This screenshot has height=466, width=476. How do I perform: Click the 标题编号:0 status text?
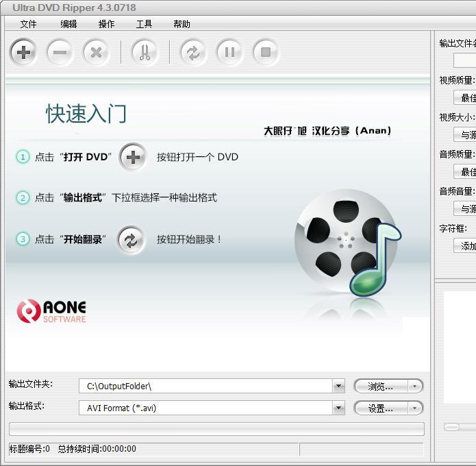click(29, 449)
